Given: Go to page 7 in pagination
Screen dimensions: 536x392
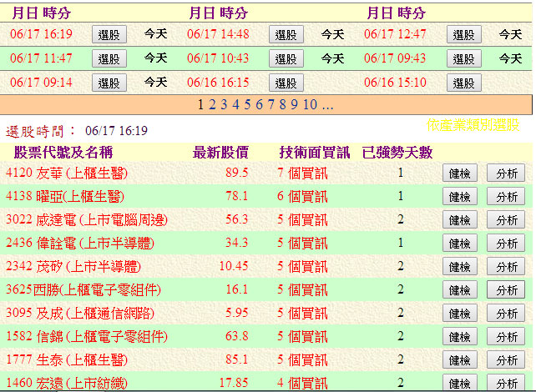Looking at the screenshot, I should pos(271,104).
